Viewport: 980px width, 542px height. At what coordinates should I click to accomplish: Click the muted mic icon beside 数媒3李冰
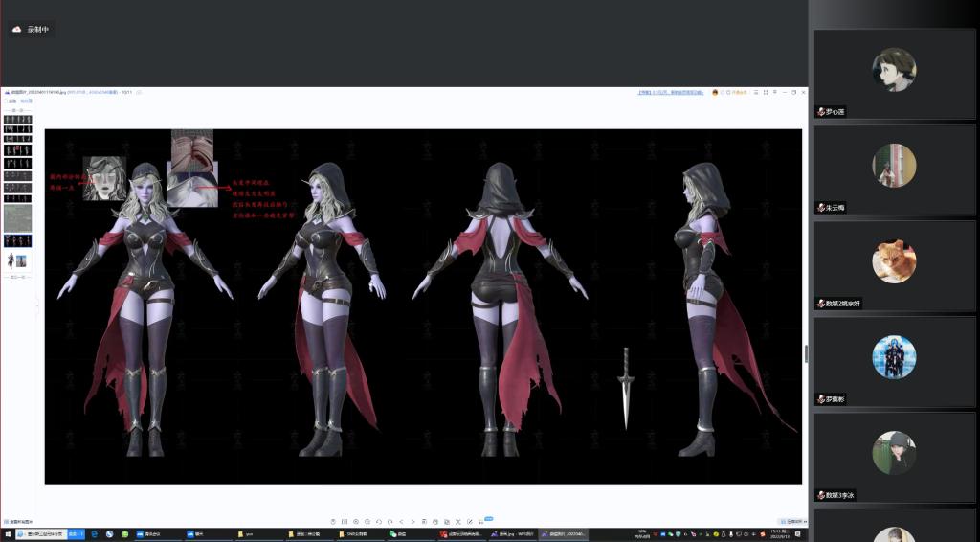[x=821, y=495]
